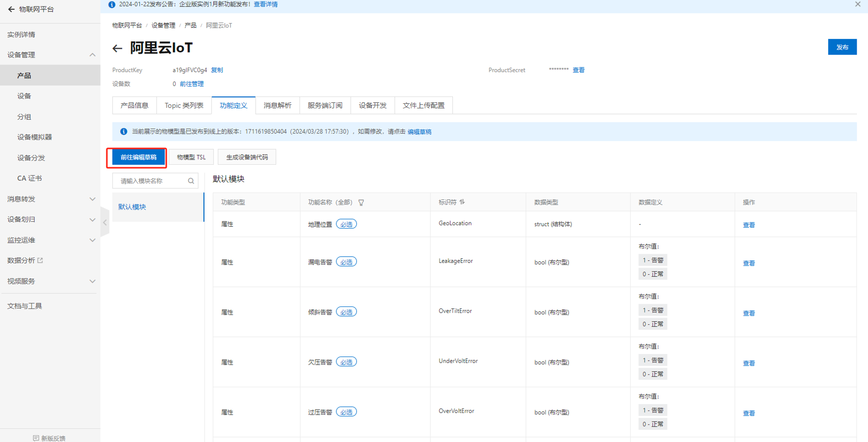
Task: Expand the 设备划归 sidebar section
Action: (93, 219)
